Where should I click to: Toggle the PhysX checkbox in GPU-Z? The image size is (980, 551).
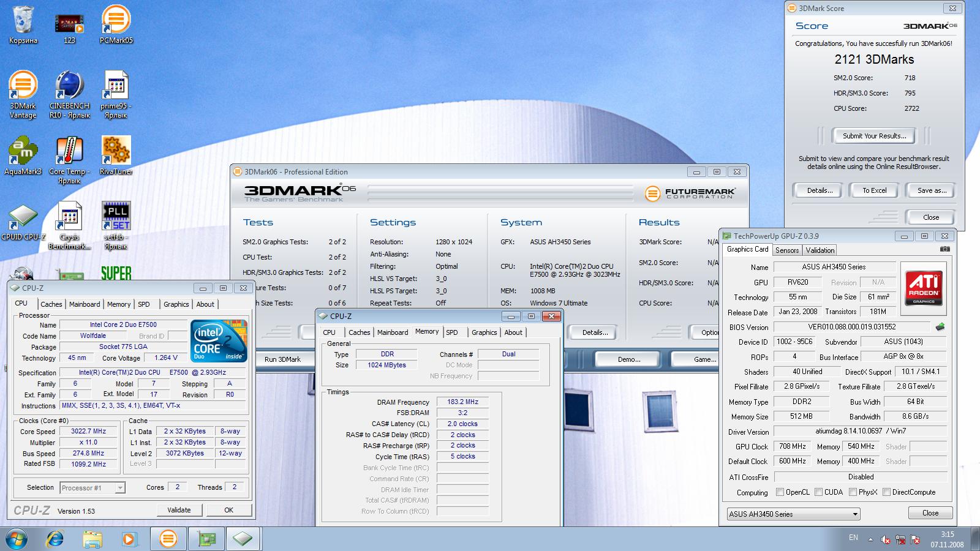(853, 492)
